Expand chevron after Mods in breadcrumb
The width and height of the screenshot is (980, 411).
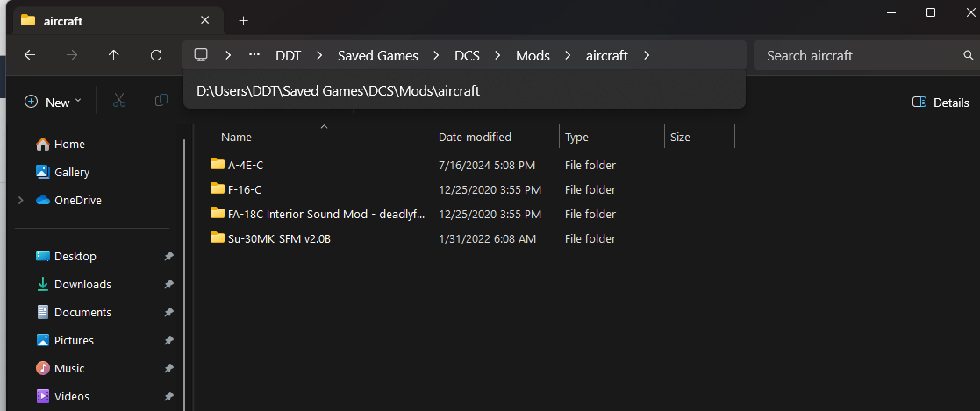568,55
